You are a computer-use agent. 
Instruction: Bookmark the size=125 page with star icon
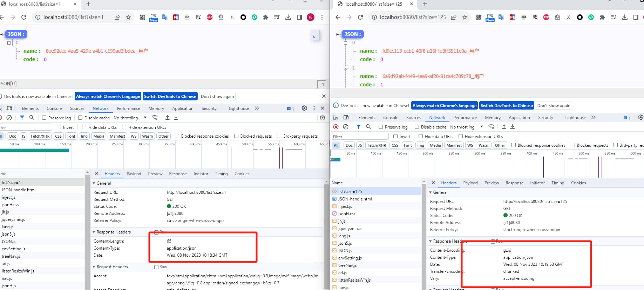pyautogui.click(x=465, y=17)
